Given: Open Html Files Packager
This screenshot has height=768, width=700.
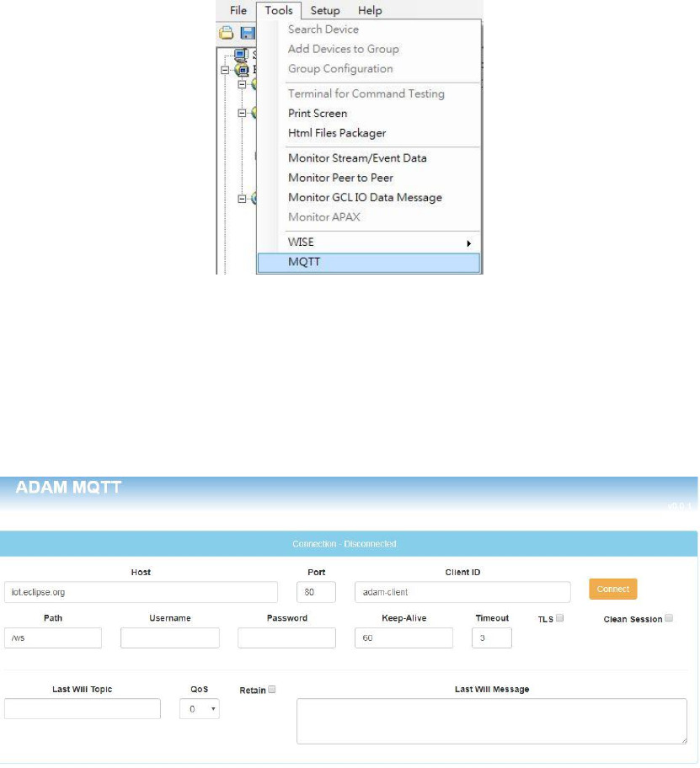Looking at the screenshot, I should coord(337,133).
